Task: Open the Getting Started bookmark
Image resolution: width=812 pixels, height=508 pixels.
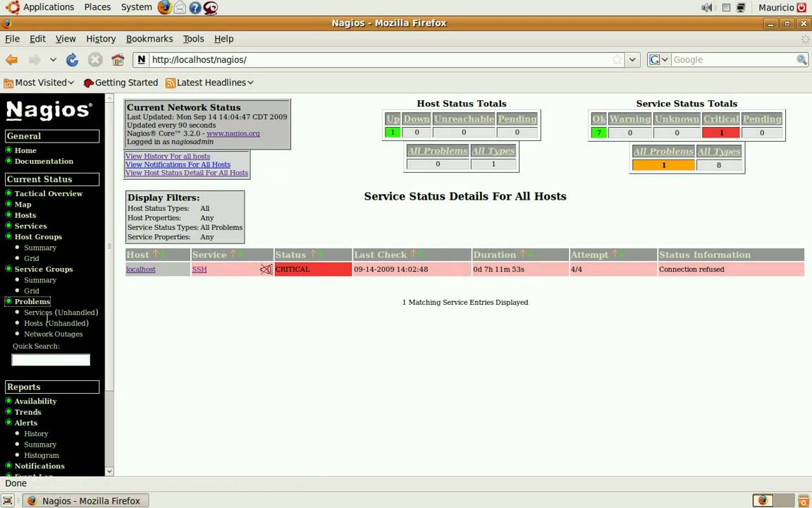Action: pyautogui.click(x=121, y=83)
